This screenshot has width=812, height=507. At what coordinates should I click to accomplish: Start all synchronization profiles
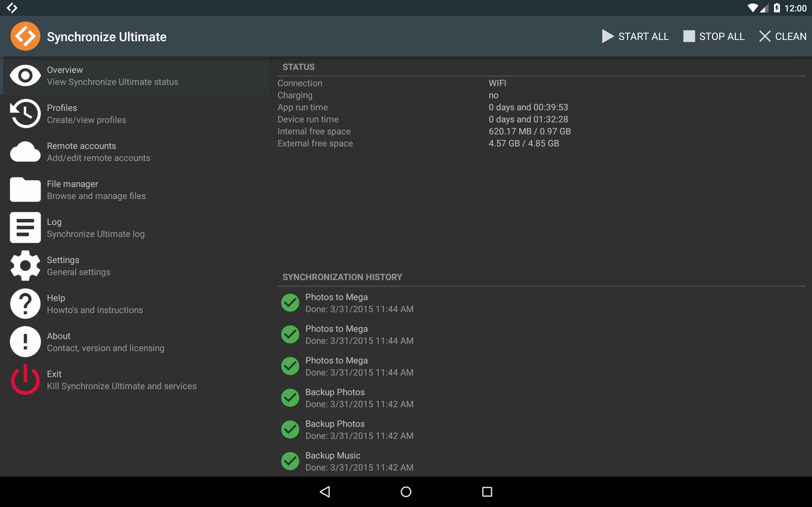coord(635,36)
